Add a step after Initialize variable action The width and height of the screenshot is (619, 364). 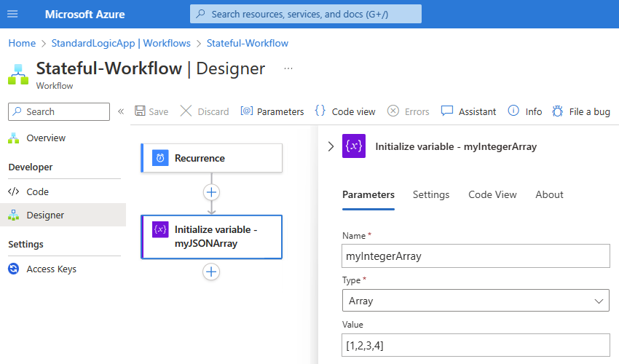coord(211,272)
